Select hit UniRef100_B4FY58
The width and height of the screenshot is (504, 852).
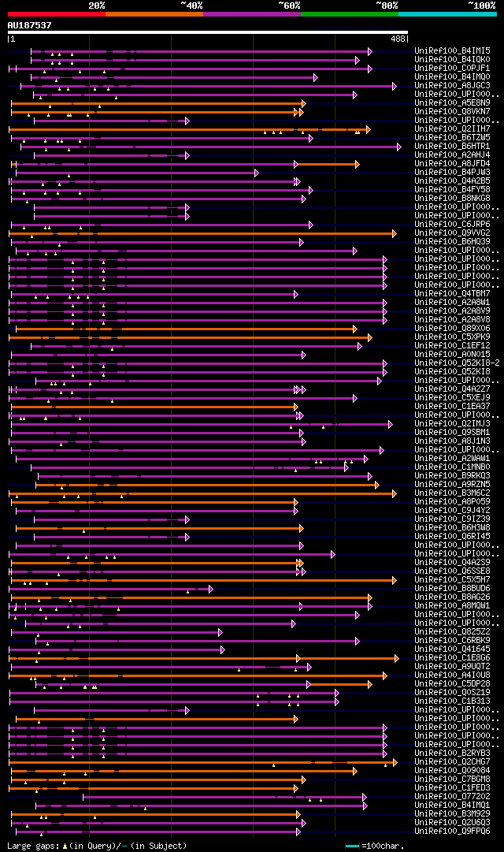452,190
